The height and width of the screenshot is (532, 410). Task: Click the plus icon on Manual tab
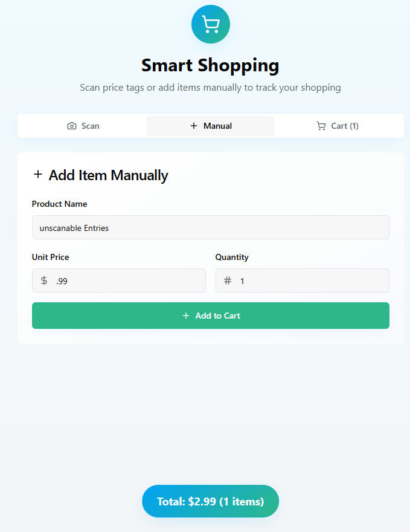coord(194,126)
